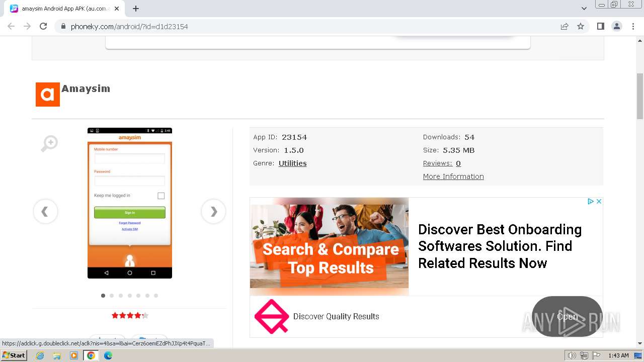644x362 pixels.
Task: Click the clock showing 1:43 AM
Action: coord(618,355)
